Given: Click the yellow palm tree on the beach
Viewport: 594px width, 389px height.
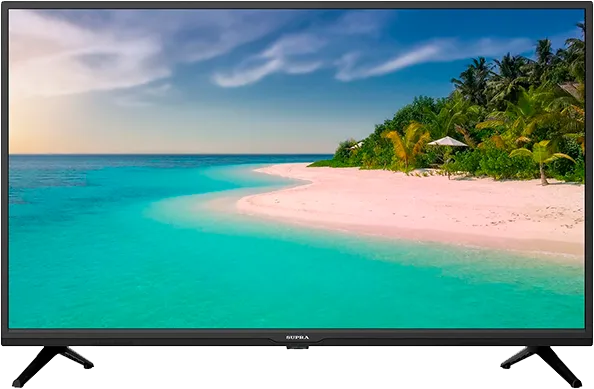Looking at the screenshot, I should click(407, 144).
